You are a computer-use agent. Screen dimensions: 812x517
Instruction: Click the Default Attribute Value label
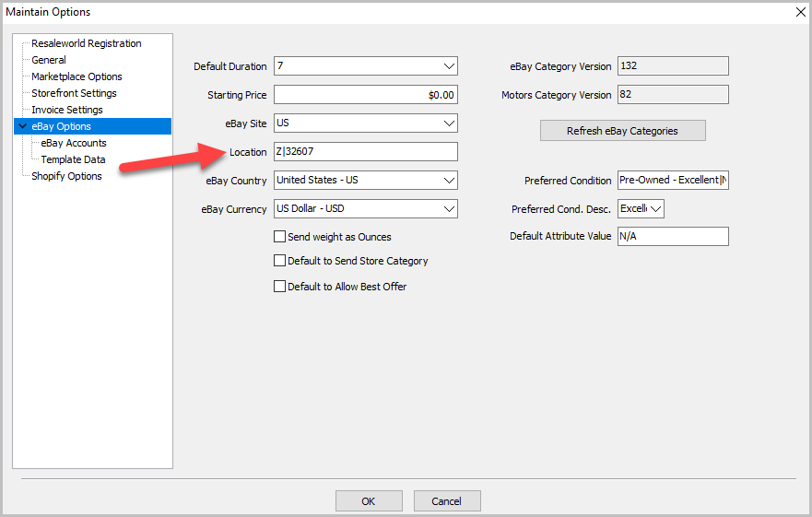560,236
